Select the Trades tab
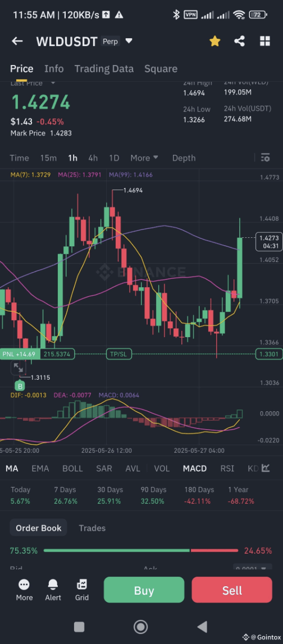This screenshot has height=644, width=283. pos(92,528)
